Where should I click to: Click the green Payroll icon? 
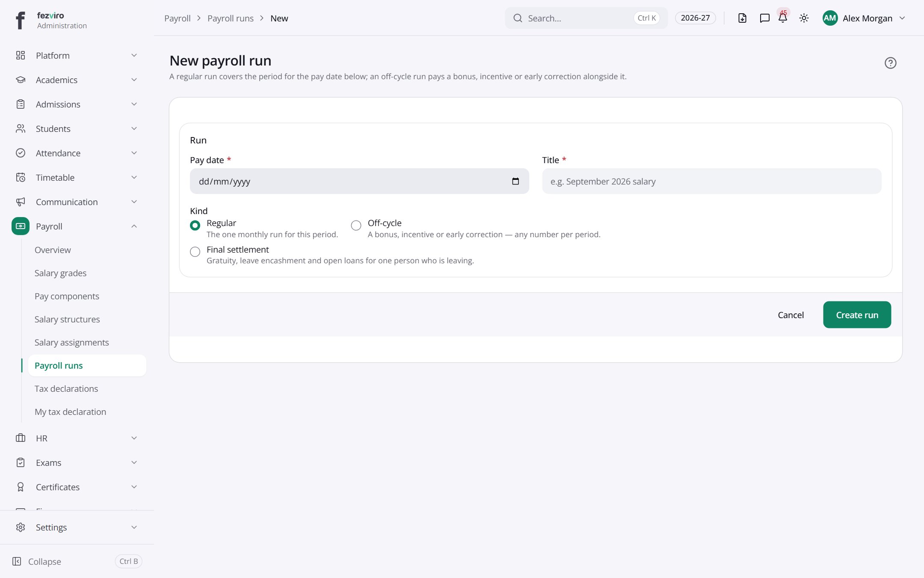click(21, 226)
